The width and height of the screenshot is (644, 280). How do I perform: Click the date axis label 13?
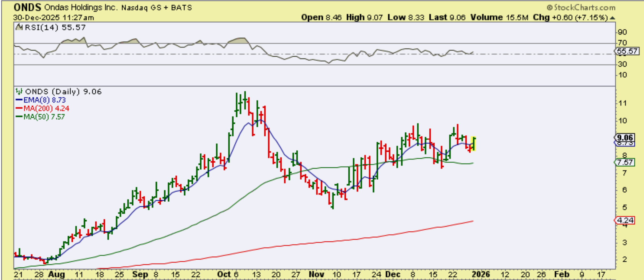pos(256,274)
